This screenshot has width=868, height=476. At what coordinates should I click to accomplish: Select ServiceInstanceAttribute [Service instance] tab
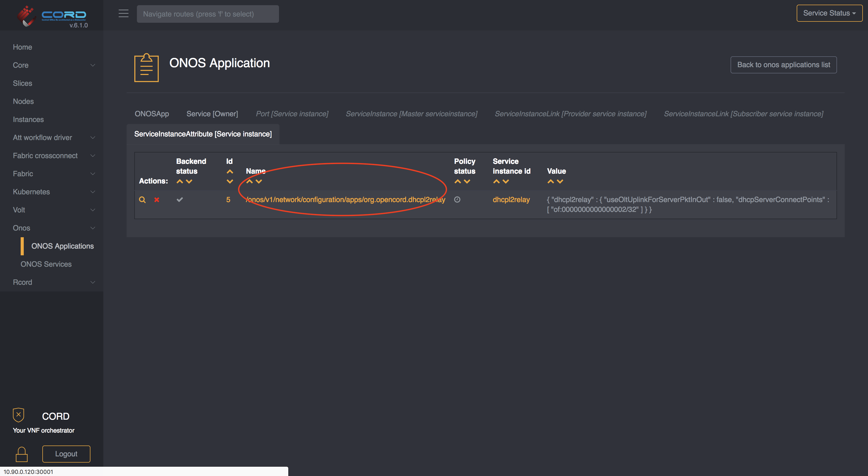[203, 134]
